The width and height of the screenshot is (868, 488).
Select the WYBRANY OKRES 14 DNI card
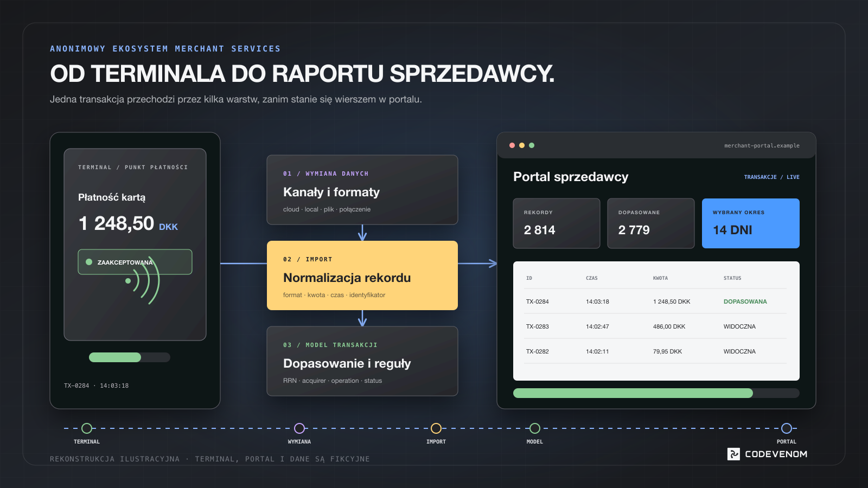[x=751, y=223]
